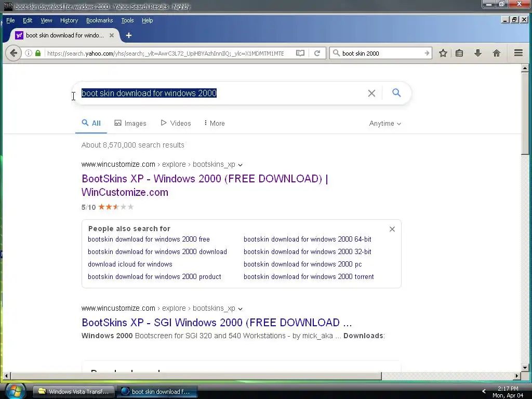Viewport: 532px width, 399px height.
Task: Search bootskin download for windows 2000 product
Action: tap(154, 277)
